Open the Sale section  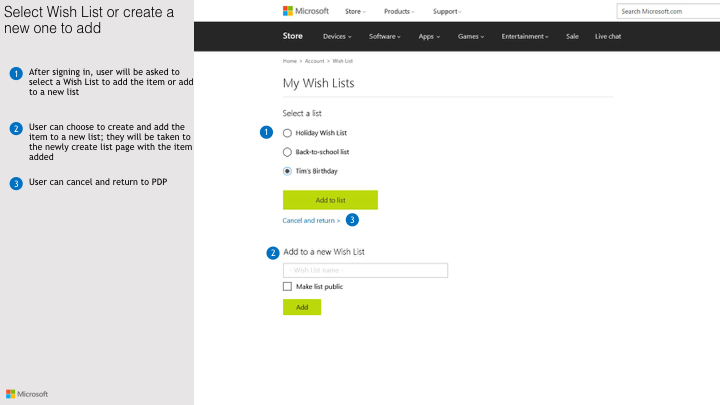point(572,36)
